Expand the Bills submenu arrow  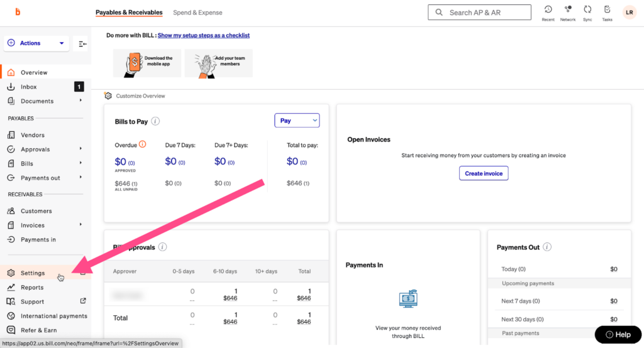pyautogui.click(x=80, y=163)
